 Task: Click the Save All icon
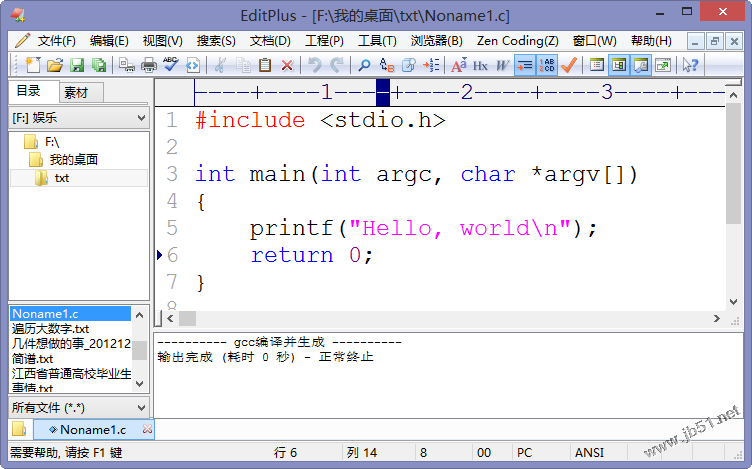(x=99, y=65)
